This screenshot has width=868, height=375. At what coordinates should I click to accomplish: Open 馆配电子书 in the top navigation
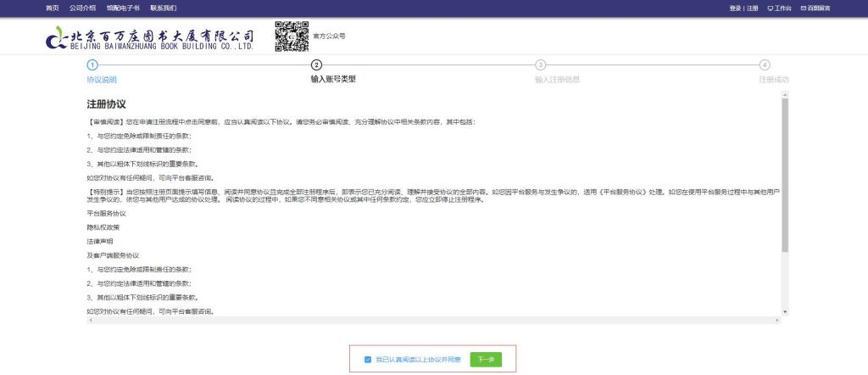(120, 8)
